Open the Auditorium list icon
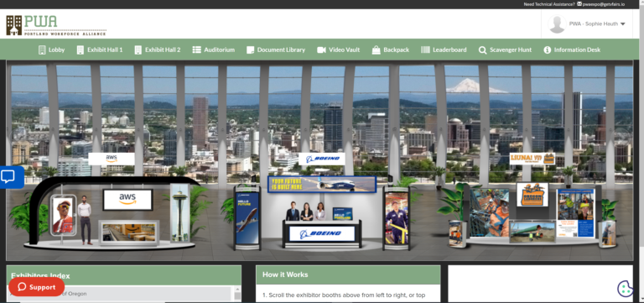The image size is (644, 303). click(x=196, y=50)
